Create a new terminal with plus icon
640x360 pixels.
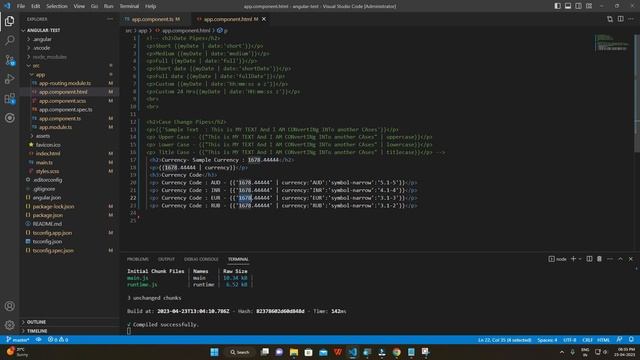point(573,259)
